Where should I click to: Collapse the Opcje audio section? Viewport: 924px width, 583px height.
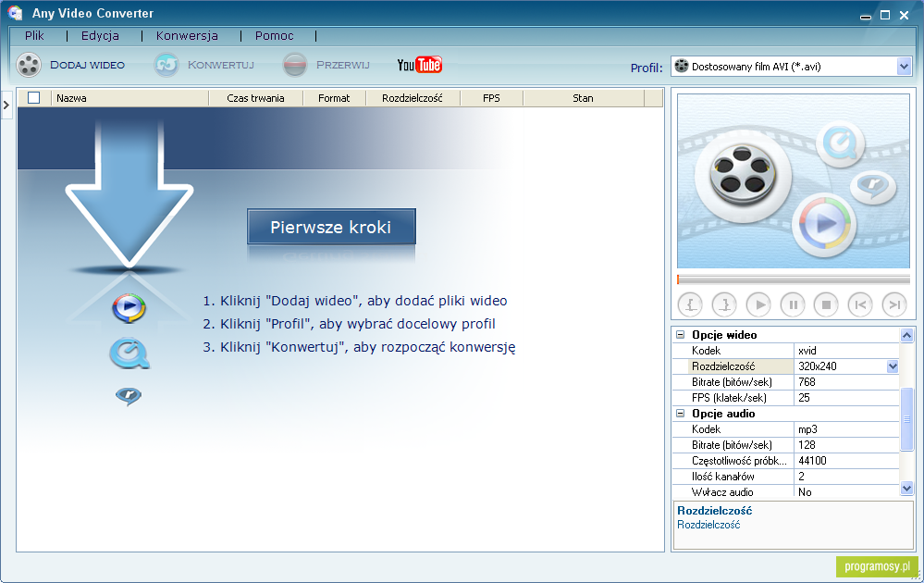click(680, 414)
